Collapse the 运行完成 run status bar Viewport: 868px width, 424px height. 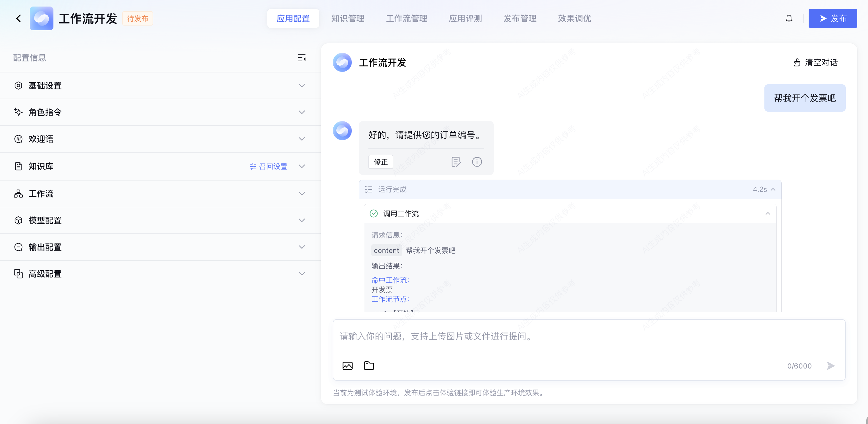click(x=773, y=189)
